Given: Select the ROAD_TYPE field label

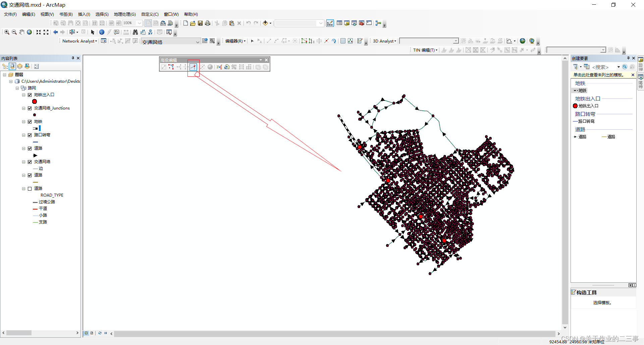Looking at the screenshot, I should click(52, 195).
